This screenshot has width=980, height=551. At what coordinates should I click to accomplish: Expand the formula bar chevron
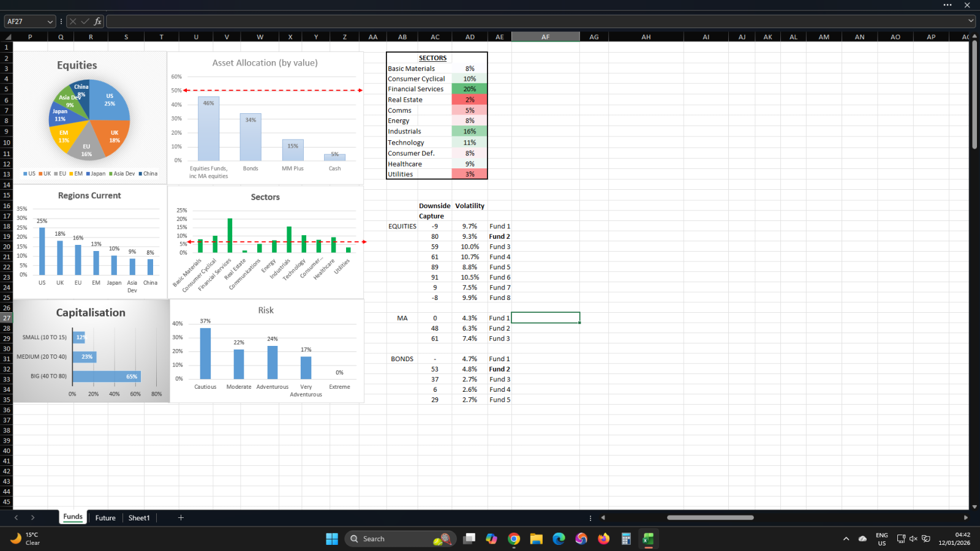[971, 21]
